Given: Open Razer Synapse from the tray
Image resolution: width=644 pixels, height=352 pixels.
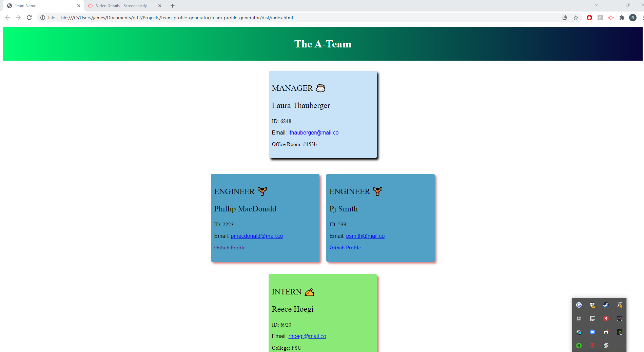Looking at the screenshot, I should pyautogui.click(x=579, y=346).
